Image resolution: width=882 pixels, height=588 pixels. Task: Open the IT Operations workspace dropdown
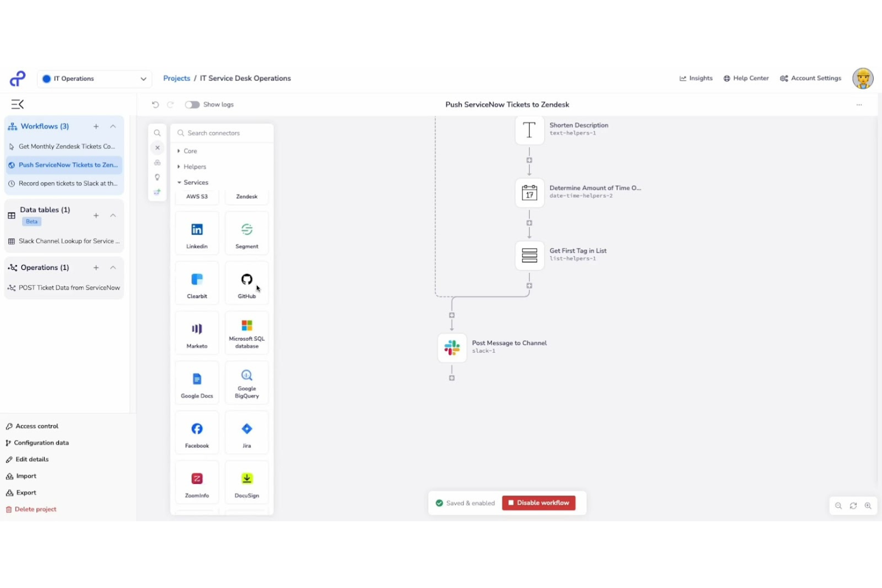(94, 78)
